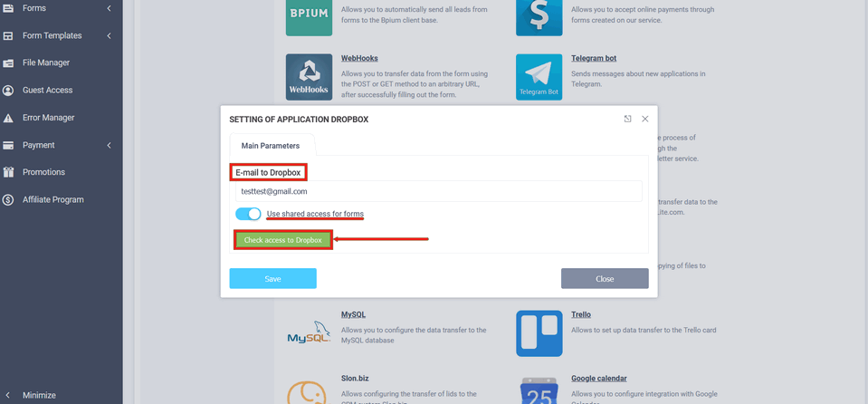This screenshot has width=868, height=404.
Task: Open Error Manager in the sidebar
Action: pyautogui.click(x=48, y=118)
